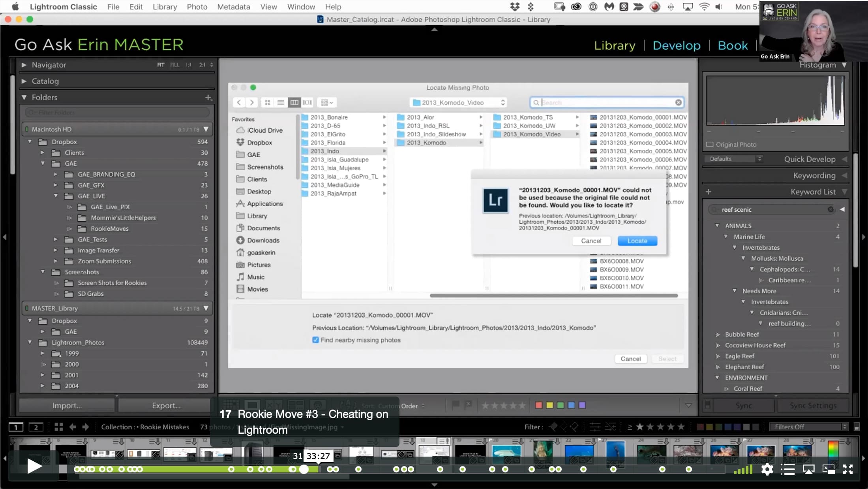Open the Filters Off preset dropdown

(809, 427)
